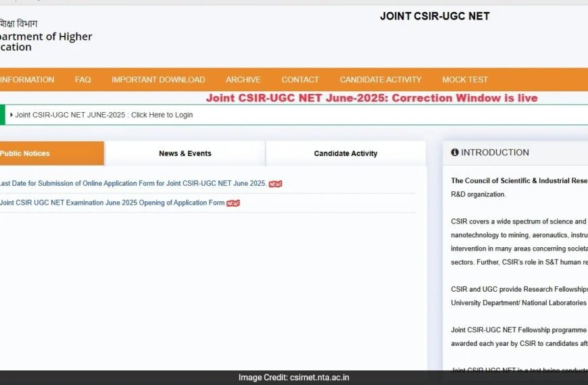This screenshot has width=588, height=385.
Task: Open CANDIDATE ACTIVITY in the top navbar
Action: click(381, 80)
